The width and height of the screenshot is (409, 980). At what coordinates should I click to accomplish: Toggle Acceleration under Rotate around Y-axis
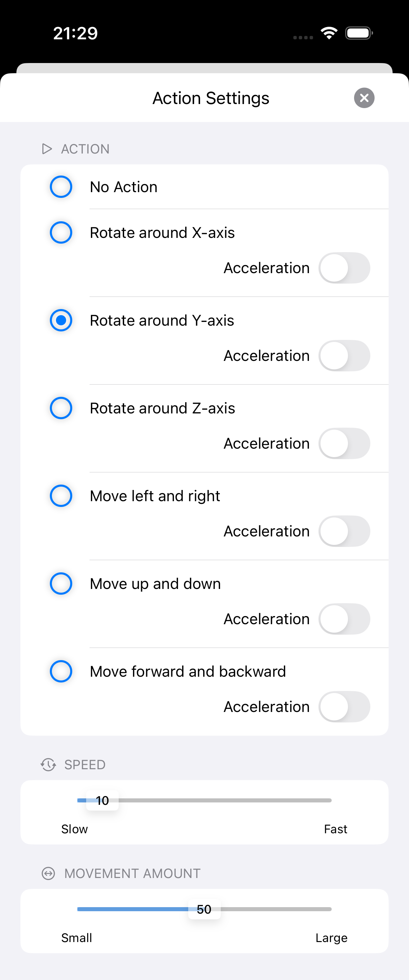(x=344, y=356)
